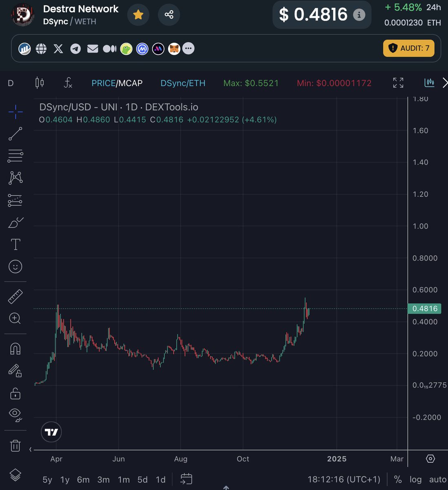The image size is (448, 490).
Task: Open the Destra Network token logo
Action: [x=23, y=15]
